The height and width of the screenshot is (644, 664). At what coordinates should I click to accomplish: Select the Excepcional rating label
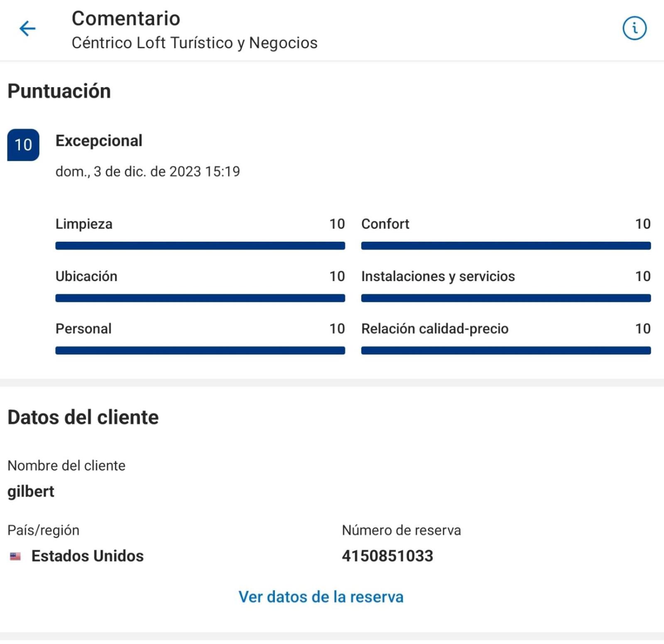pyautogui.click(x=99, y=141)
